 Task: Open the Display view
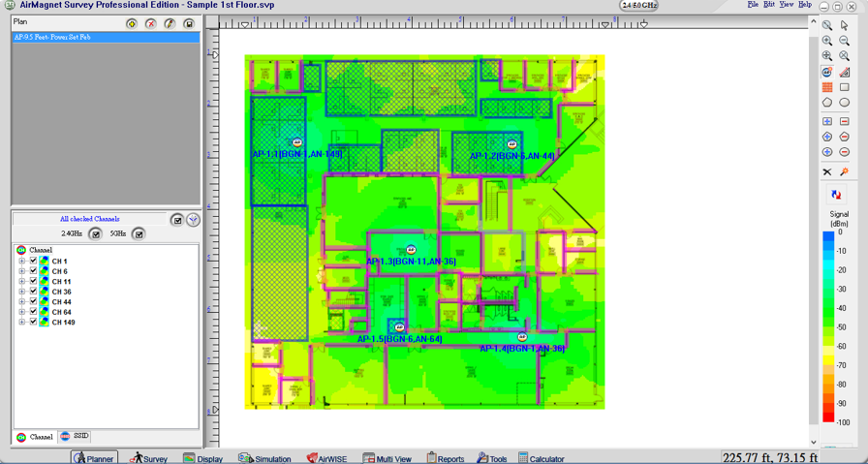click(x=203, y=458)
